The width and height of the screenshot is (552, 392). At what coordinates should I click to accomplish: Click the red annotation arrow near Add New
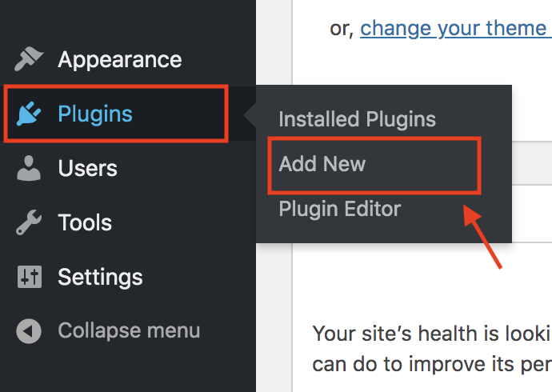coord(482,237)
